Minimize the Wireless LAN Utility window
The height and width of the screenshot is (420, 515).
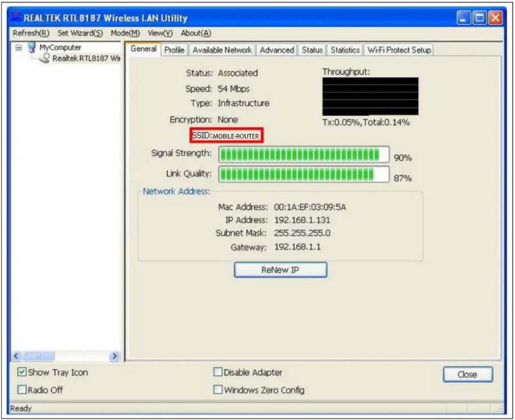tap(464, 18)
